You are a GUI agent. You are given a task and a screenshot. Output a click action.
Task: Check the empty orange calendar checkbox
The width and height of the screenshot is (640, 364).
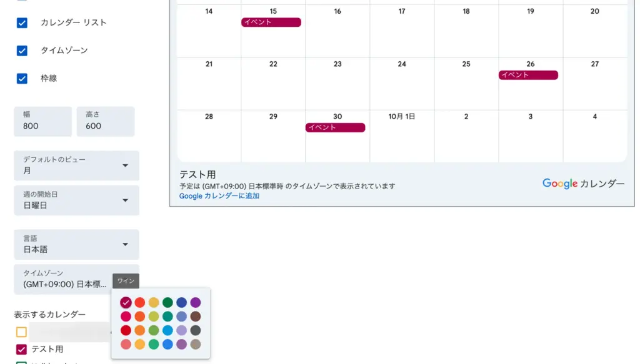pyautogui.click(x=21, y=332)
